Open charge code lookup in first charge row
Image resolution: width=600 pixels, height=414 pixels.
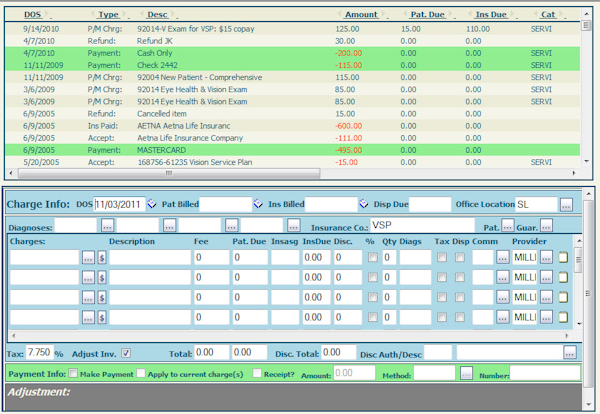click(x=88, y=258)
